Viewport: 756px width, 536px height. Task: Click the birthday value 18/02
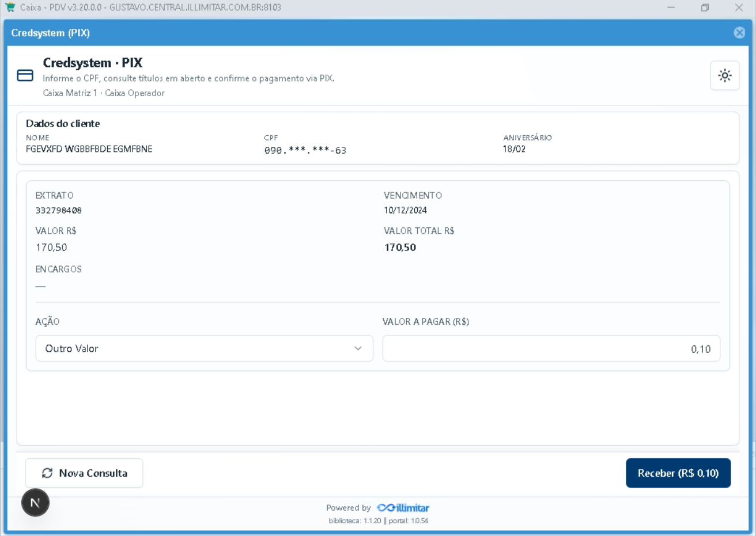click(x=514, y=149)
